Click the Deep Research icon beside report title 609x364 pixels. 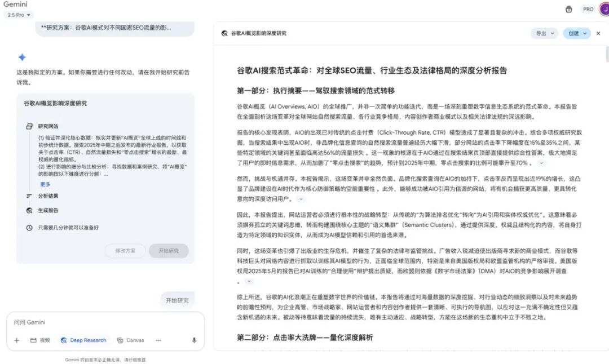click(224, 33)
